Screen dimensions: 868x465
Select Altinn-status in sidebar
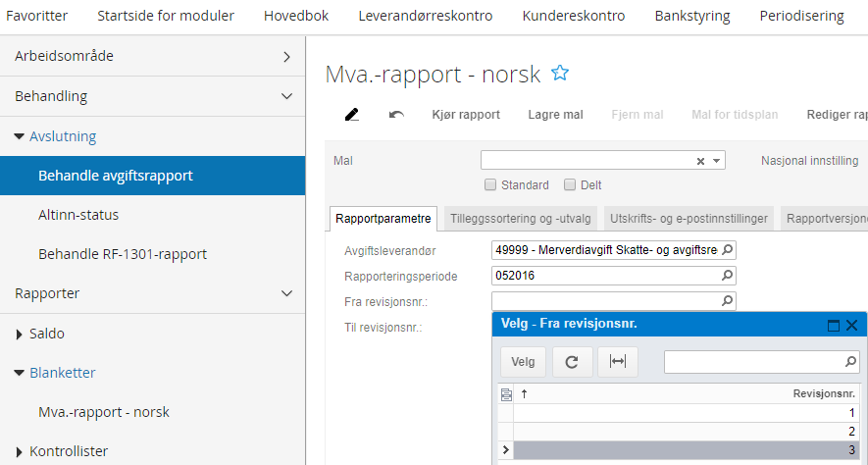[78, 215]
